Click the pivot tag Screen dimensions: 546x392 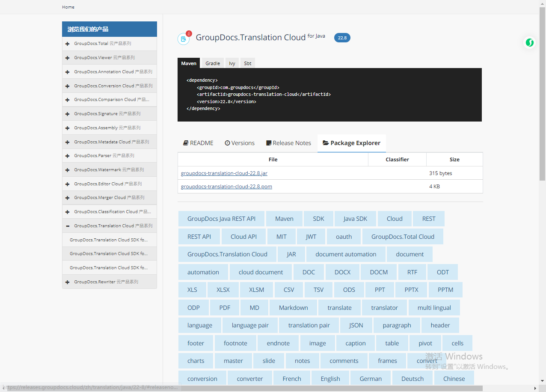(425, 343)
